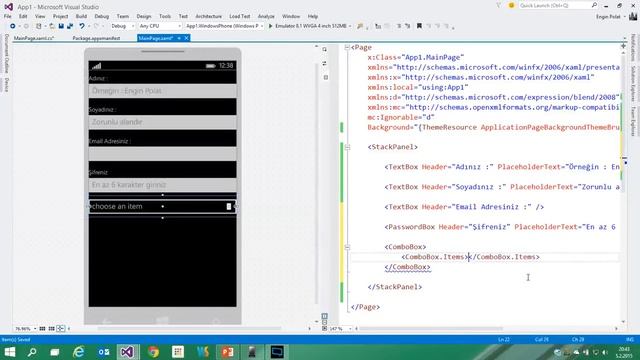Open the emulator target dropdown arrow
Viewport: 640px width, 360px height.
[350, 26]
